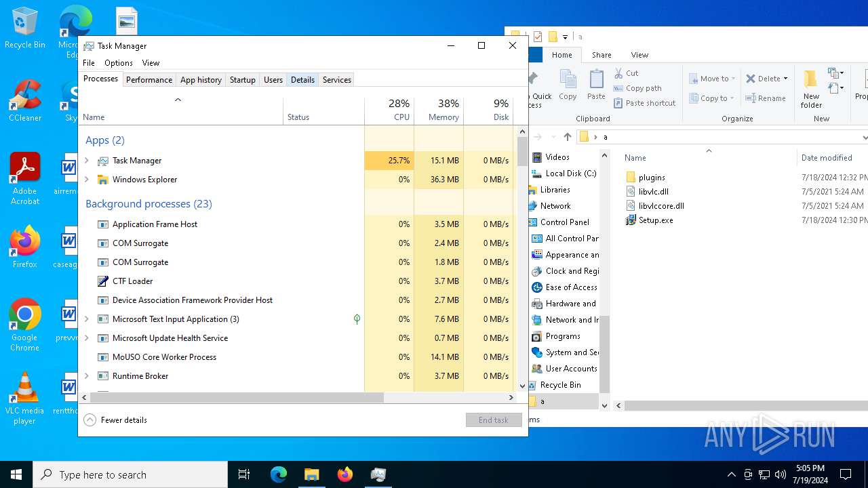Image resolution: width=868 pixels, height=488 pixels.
Task: Open the Options menu in Task Manager
Action: (119, 63)
